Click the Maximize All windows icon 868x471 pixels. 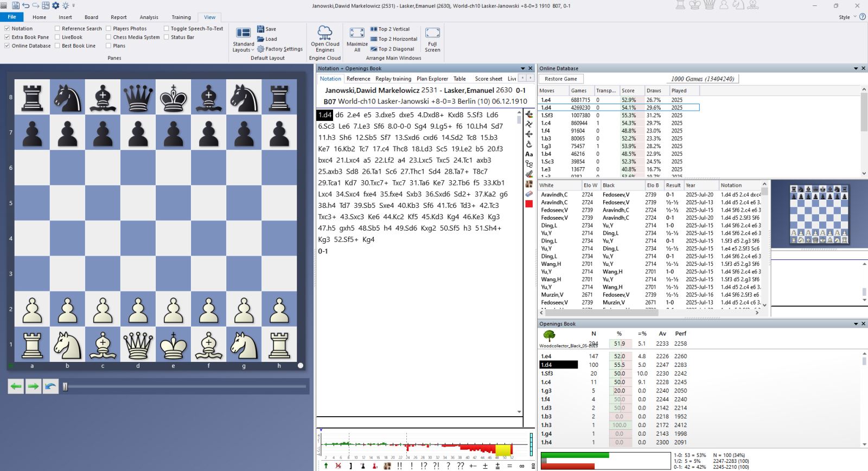[x=357, y=33]
